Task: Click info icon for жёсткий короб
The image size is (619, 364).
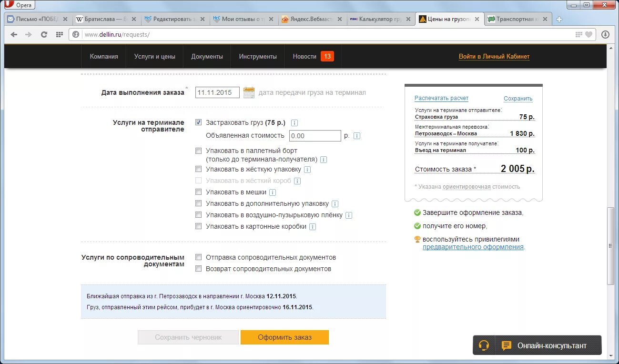Action: (x=297, y=181)
